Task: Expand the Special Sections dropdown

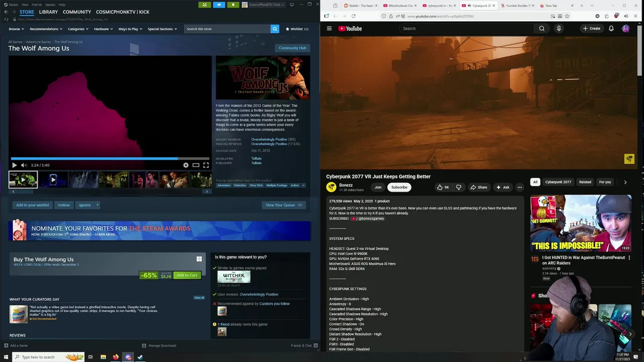Action: (162, 29)
